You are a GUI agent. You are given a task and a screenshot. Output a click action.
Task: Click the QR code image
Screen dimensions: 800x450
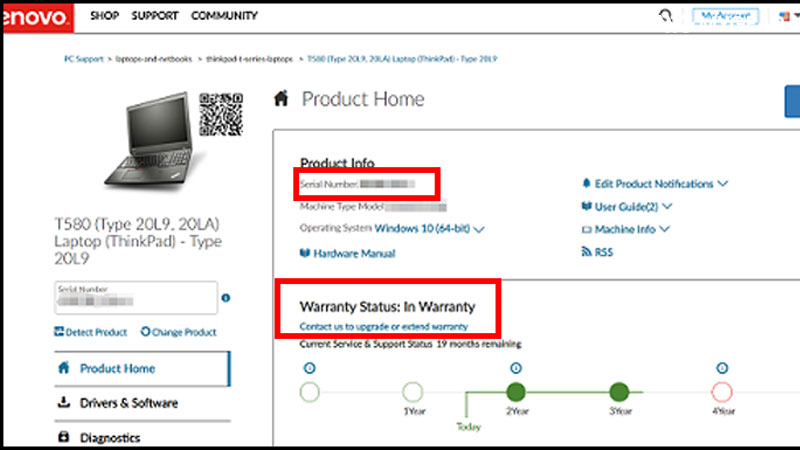pyautogui.click(x=221, y=114)
